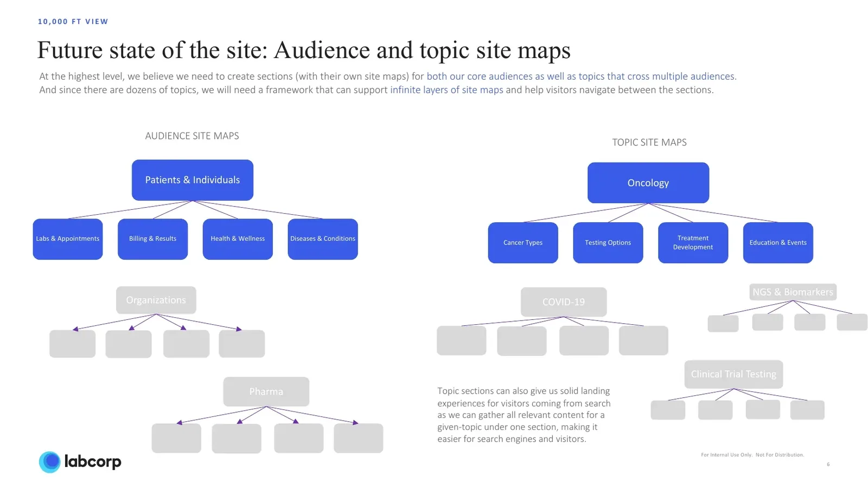Screen dimensions: 868x488
Task: Click the AUDIENCE SITE MAPS heading
Action: pos(192,136)
